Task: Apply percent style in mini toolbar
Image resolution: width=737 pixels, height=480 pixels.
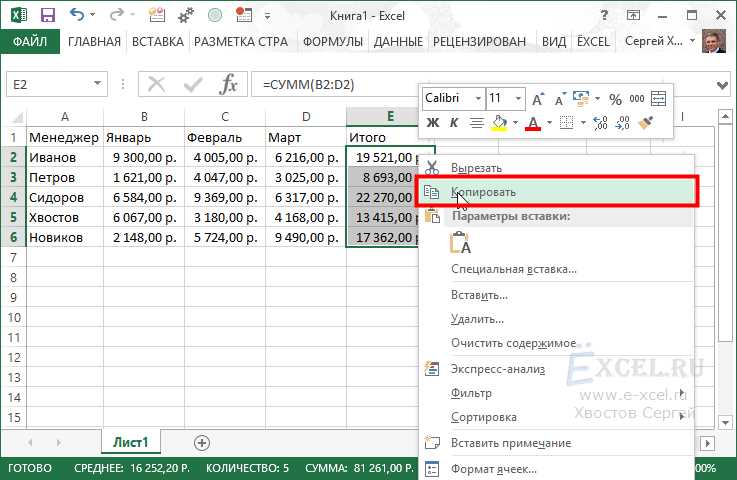Action: coord(615,99)
